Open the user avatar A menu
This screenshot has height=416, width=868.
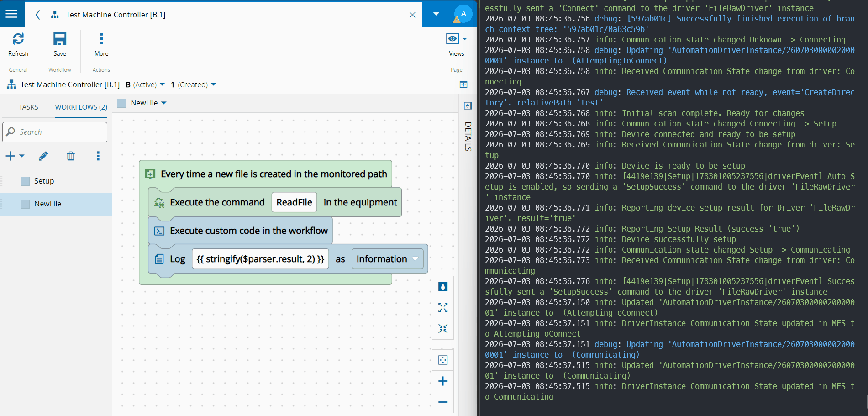click(463, 14)
